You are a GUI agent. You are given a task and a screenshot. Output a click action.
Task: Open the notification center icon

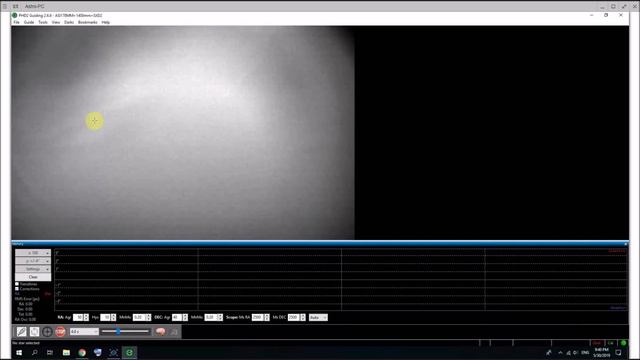618,352
